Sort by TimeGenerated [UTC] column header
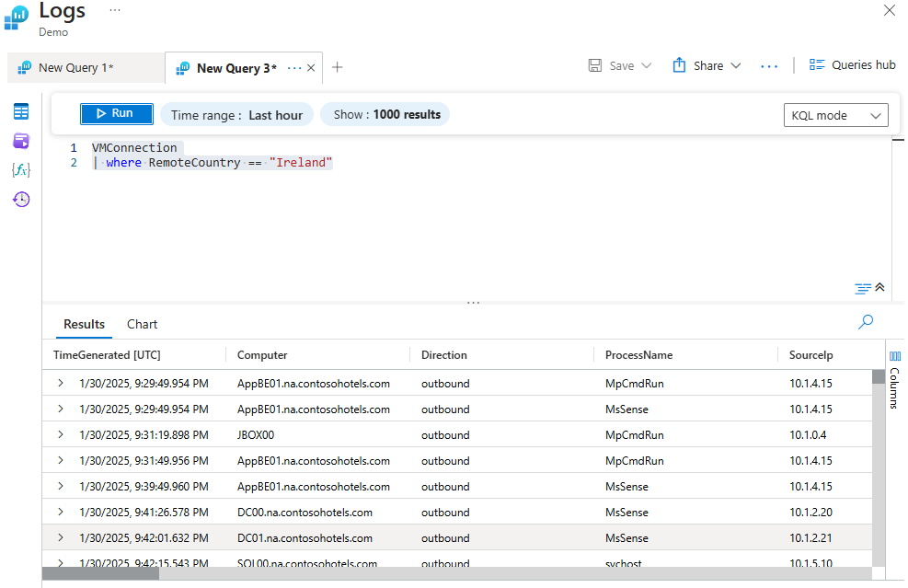The image size is (908, 588). (x=107, y=355)
